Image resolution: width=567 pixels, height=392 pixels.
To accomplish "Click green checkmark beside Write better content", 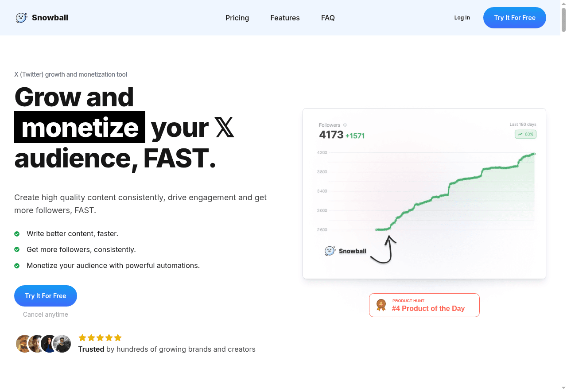I will pyautogui.click(x=17, y=234).
